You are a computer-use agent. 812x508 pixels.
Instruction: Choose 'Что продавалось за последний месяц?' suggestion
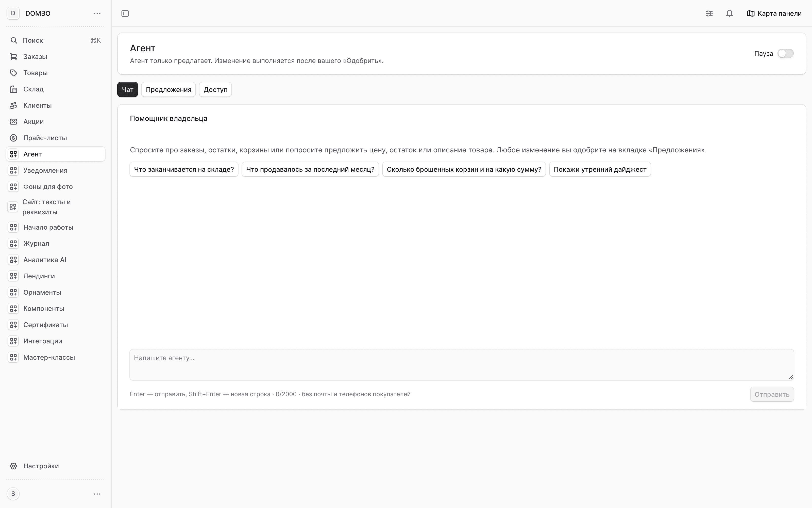tap(310, 169)
